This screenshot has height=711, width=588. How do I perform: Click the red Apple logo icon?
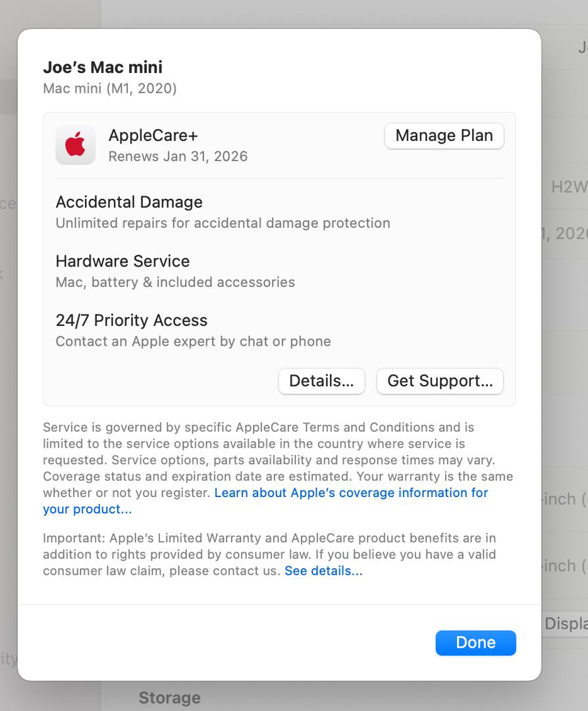75,145
